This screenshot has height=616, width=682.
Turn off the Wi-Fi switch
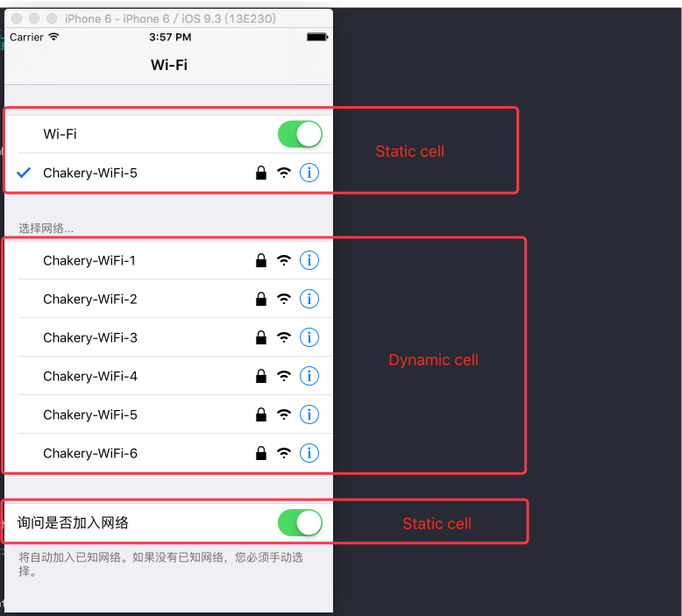300,134
